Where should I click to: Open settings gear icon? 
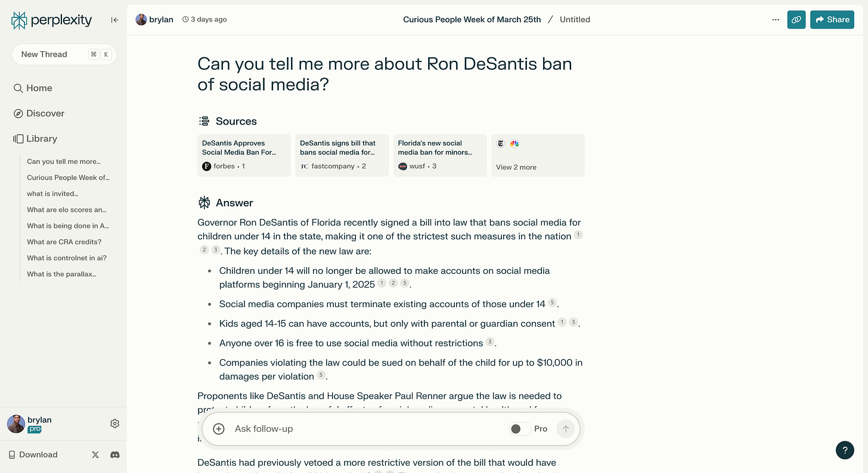coord(115,423)
